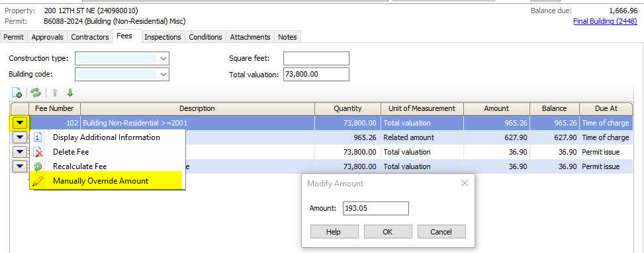Choose Delete Fee from context menu
The image size is (644, 253).
(107, 152)
